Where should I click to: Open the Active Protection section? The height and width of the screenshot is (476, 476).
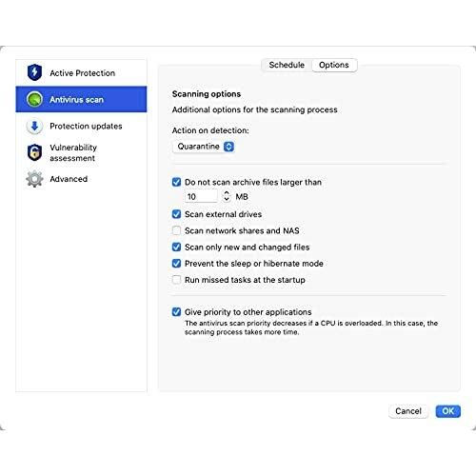(x=81, y=72)
